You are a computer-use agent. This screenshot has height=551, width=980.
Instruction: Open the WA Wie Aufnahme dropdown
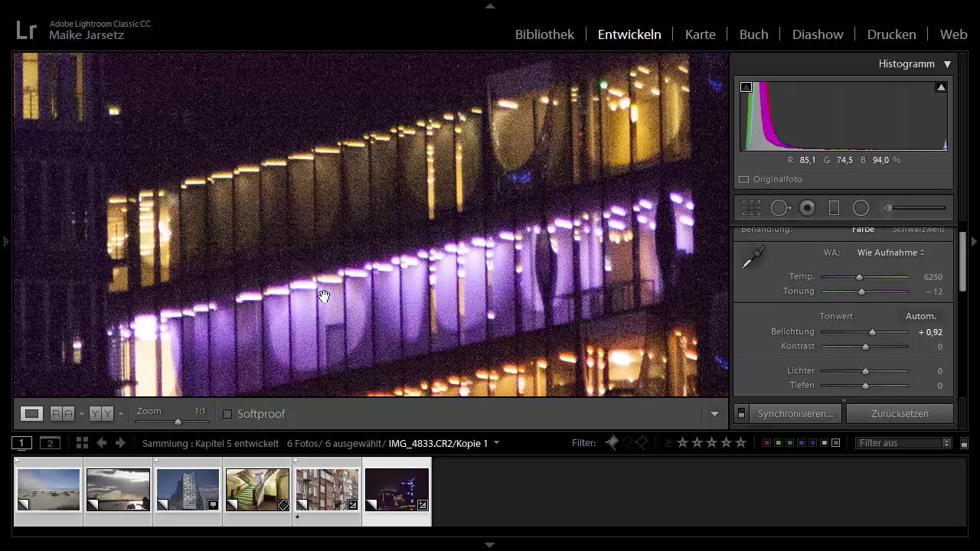(x=890, y=253)
